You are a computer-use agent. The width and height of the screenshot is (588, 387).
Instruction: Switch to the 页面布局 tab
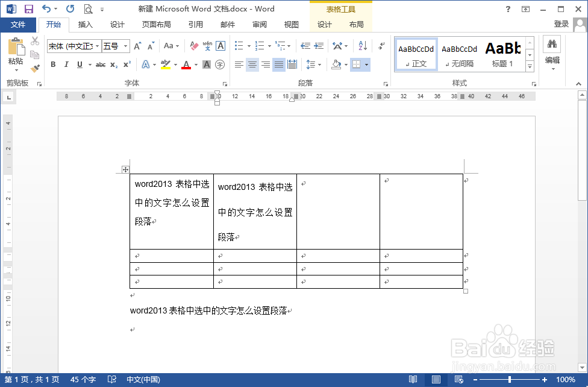[157, 25]
